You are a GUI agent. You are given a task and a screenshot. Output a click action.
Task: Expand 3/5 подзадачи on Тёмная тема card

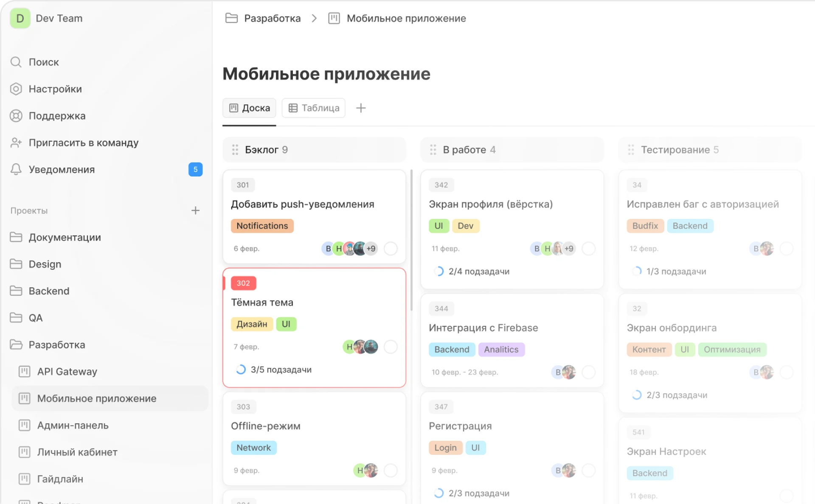[x=274, y=370]
